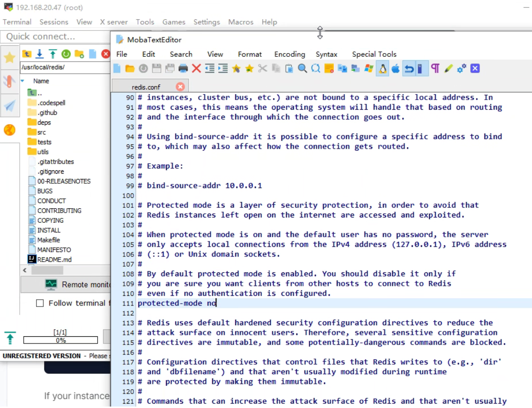Image resolution: width=532 pixels, height=408 pixels.
Task: Click the Save All double-floppy icon
Action: pos(170,69)
